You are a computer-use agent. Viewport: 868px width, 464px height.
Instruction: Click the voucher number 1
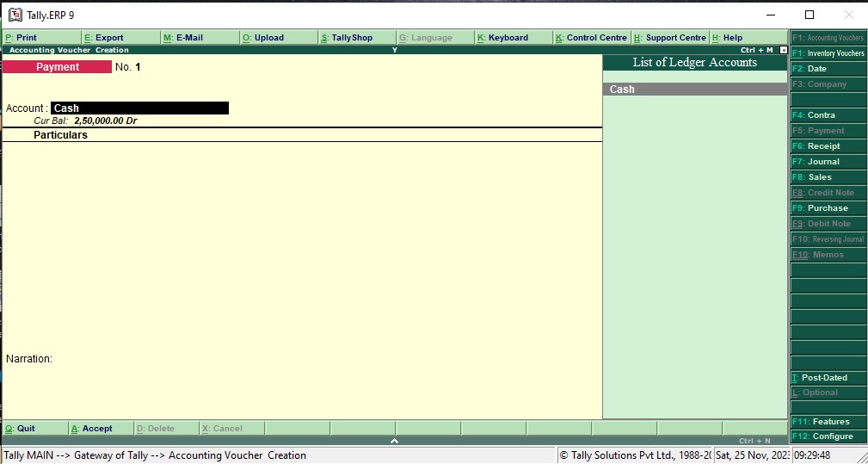pos(138,67)
